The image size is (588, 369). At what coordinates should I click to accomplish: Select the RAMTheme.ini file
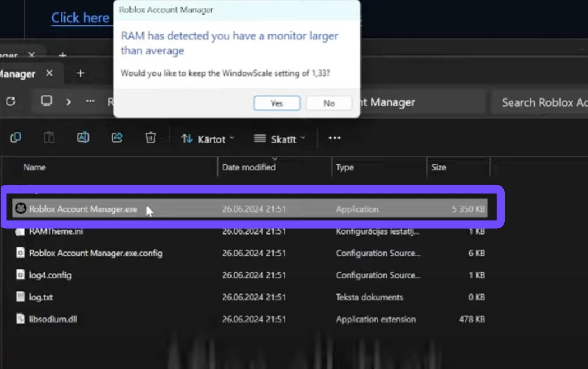(250, 231)
